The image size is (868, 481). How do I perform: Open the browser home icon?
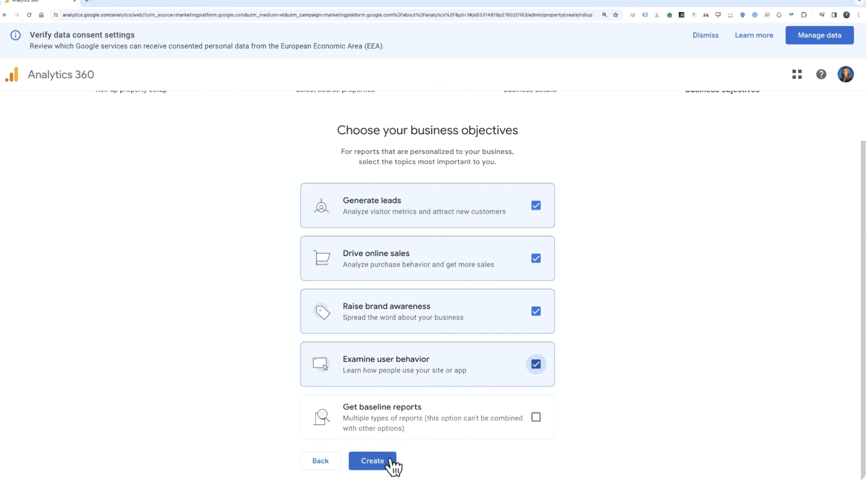tap(41, 15)
